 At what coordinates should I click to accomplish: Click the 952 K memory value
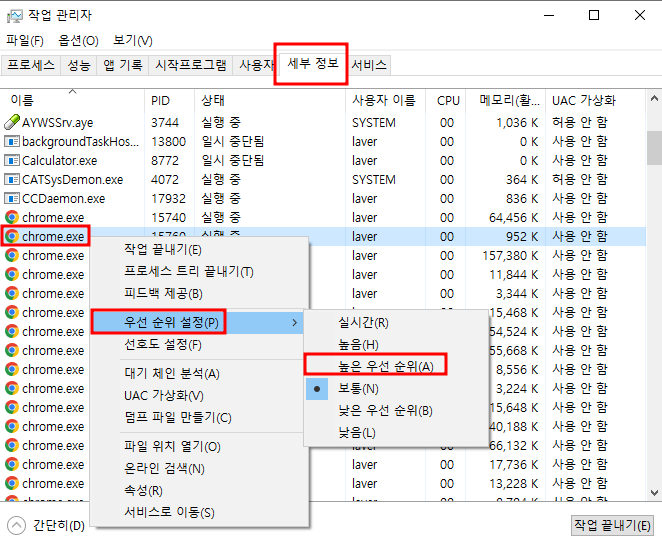pyautogui.click(x=522, y=236)
